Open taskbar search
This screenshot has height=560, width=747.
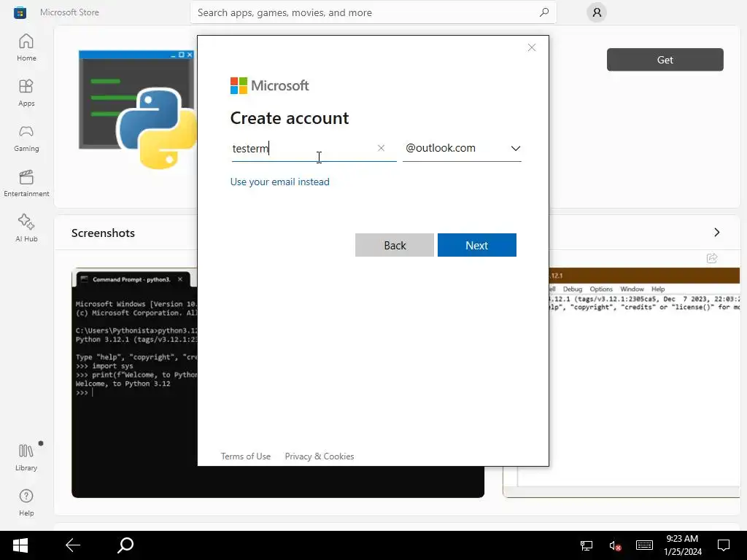tap(125, 545)
